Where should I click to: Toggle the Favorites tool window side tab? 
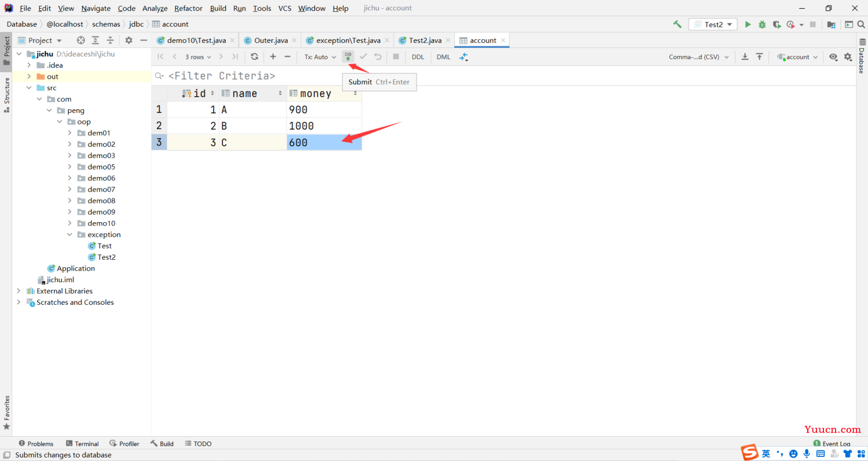(x=6, y=413)
